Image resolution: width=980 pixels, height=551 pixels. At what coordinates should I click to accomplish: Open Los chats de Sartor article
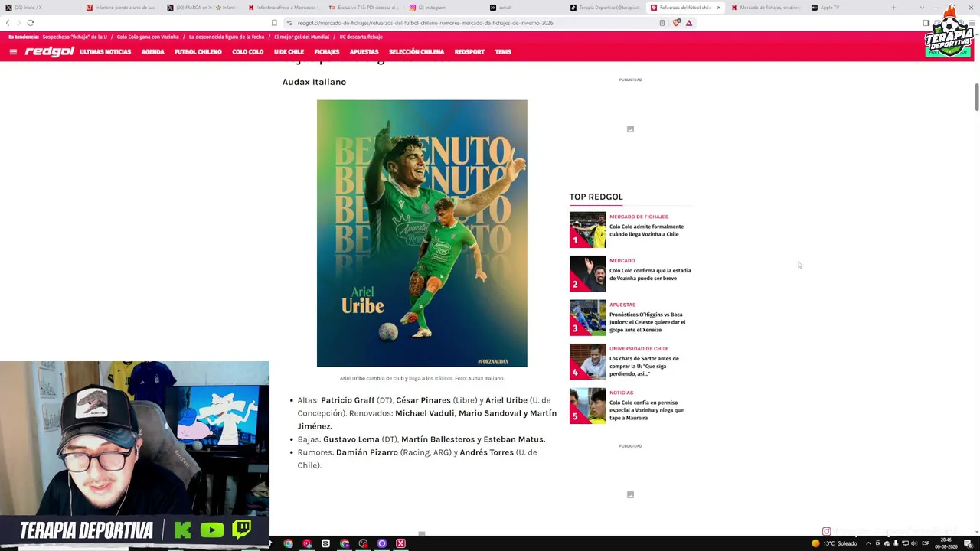tap(644, 366)
